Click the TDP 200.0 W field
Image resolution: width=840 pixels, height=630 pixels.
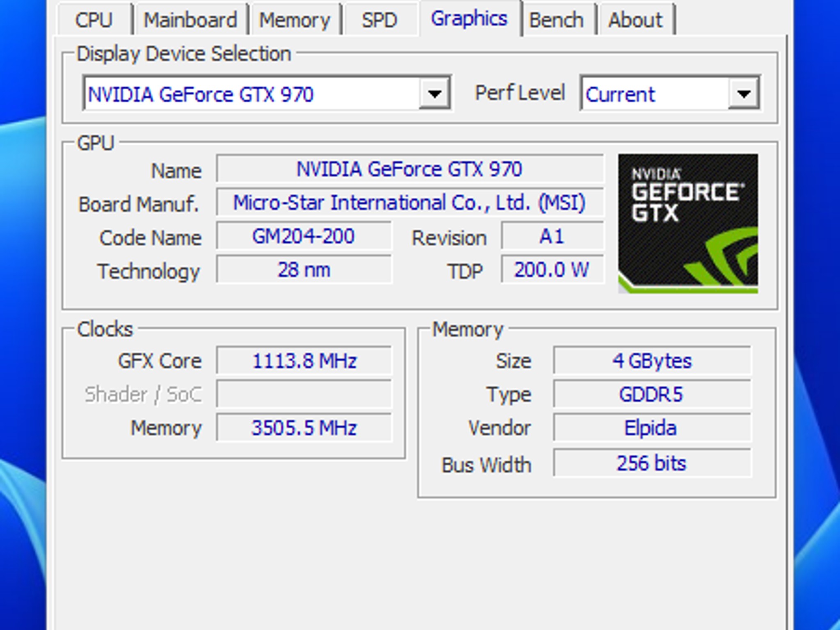coord(552,269)
